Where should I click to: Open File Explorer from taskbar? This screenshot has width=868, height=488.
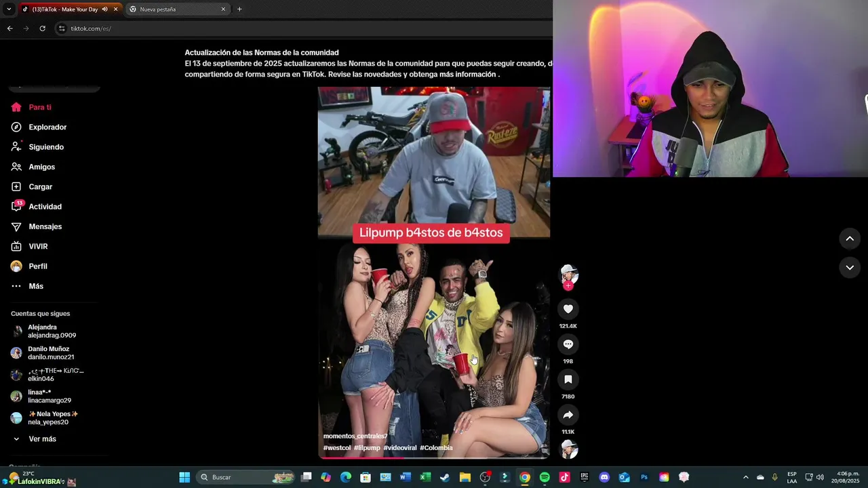pos(465,477)
